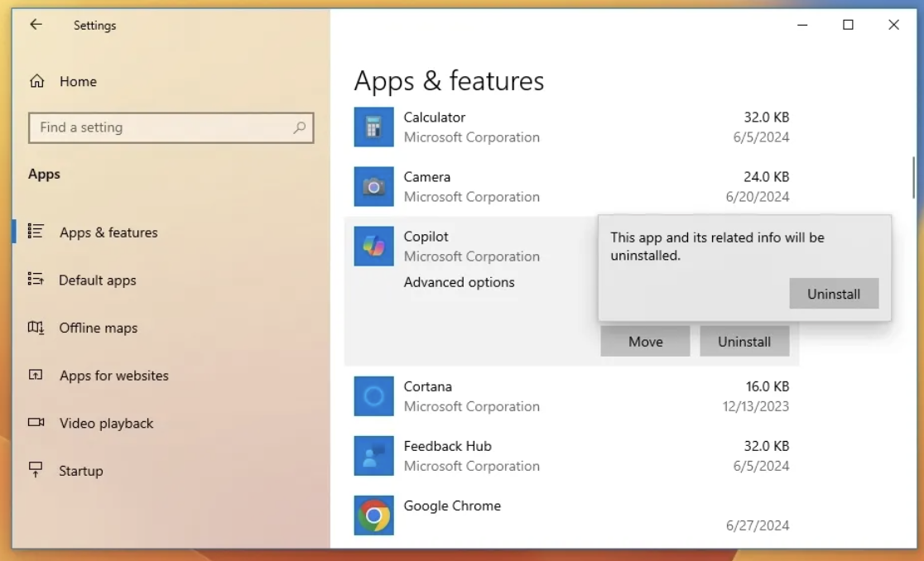Confirm Uninstall in the popup dialog
The height and width of the screenshot is (561, 924).
[833, 294]
